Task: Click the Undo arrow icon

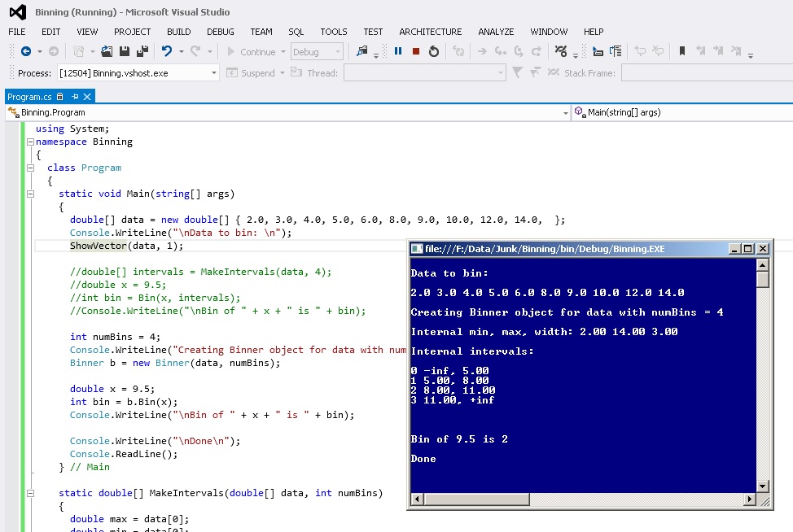Action: click(167, 50)
